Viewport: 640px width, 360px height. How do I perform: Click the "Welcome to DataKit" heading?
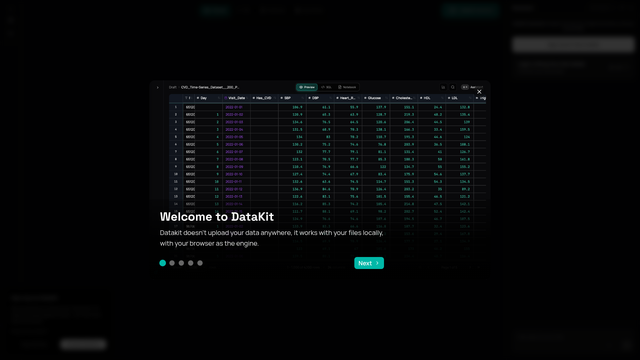click(217, 217)
